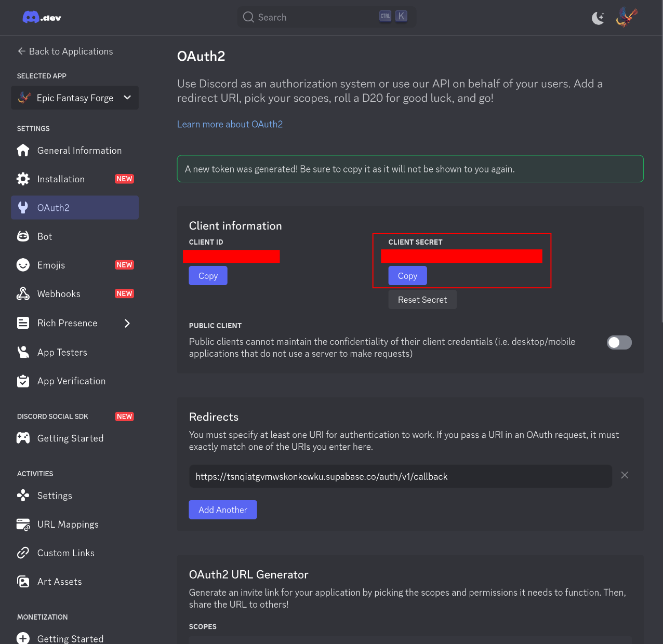Open the OAuth2 settings tab
The image size is (663, 644).
coord(54,207)
